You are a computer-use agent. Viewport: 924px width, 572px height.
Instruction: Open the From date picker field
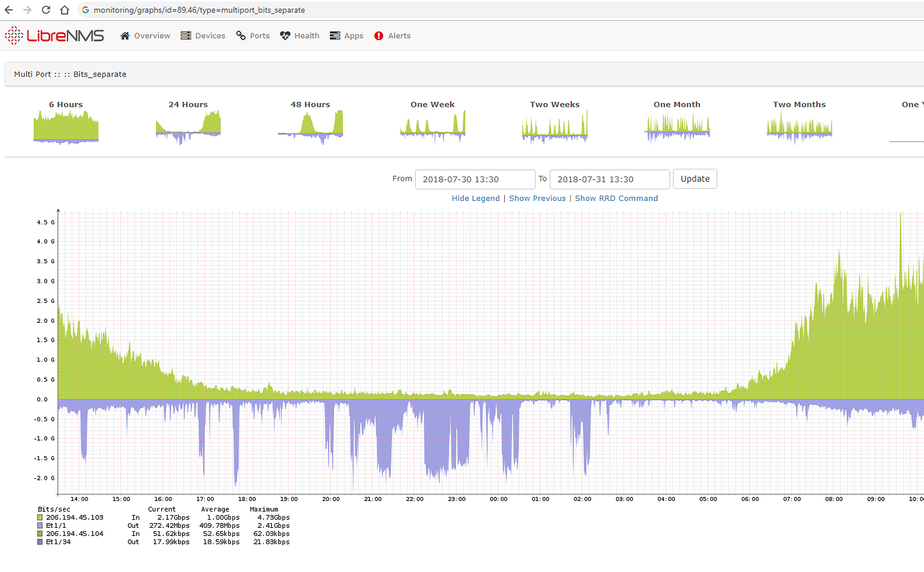(475, 179)
